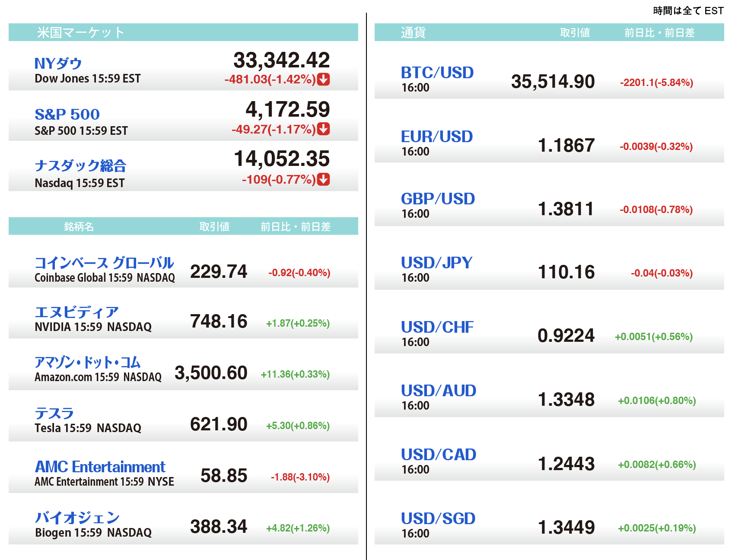Screen dimensions: 732x560
Task: Select the AMC Entertainment stock link
Action: (100, 467)
